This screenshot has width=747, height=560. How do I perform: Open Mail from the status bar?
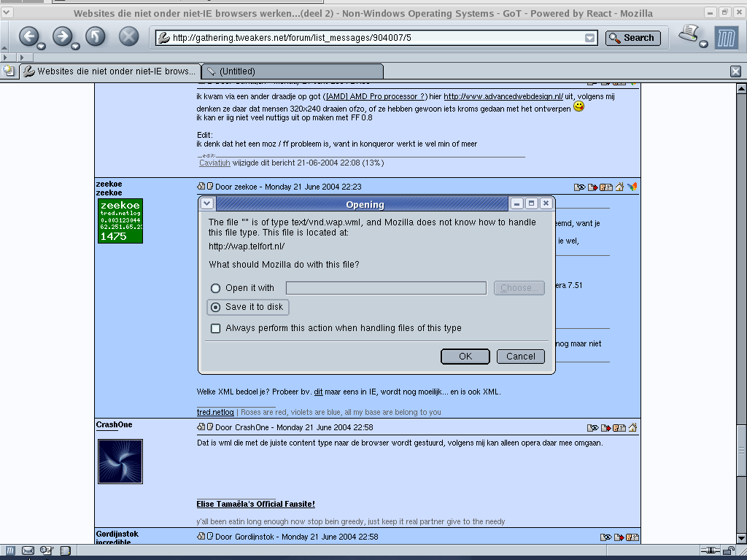pyautogui.click(x=28, y=551)
